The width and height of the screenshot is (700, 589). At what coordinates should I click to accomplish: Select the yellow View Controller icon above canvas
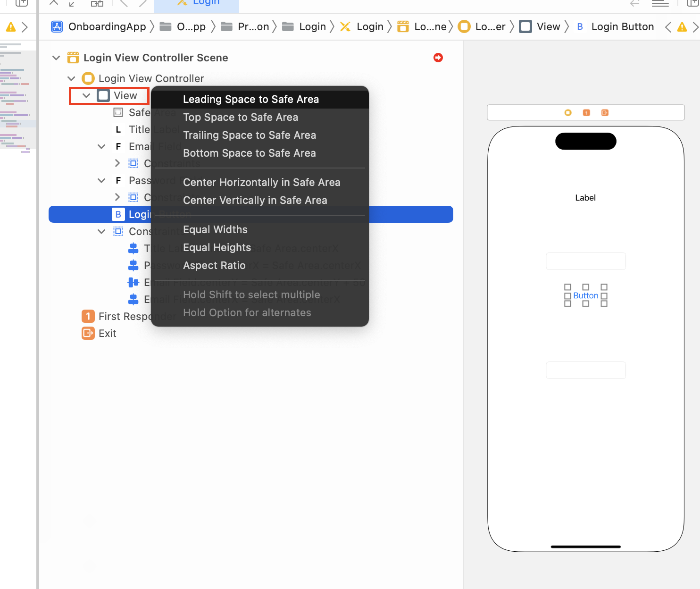coord(568,112)
